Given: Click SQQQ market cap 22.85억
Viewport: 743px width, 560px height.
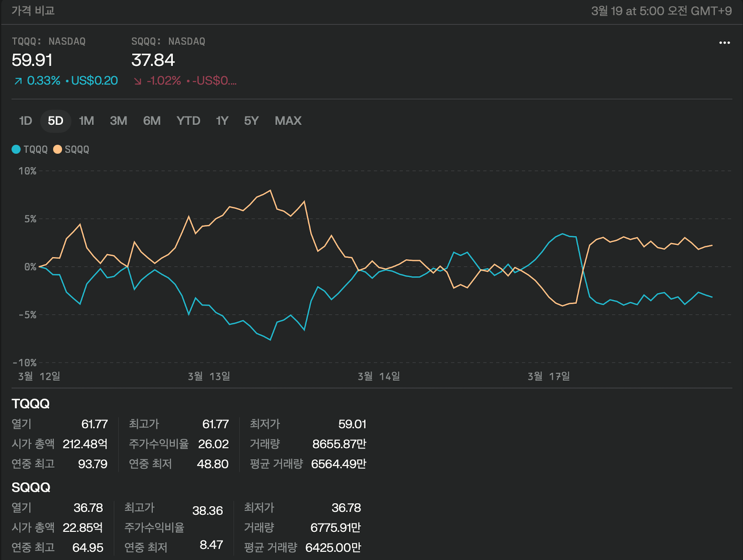Looking at the screenshot, I should [83, 527].
